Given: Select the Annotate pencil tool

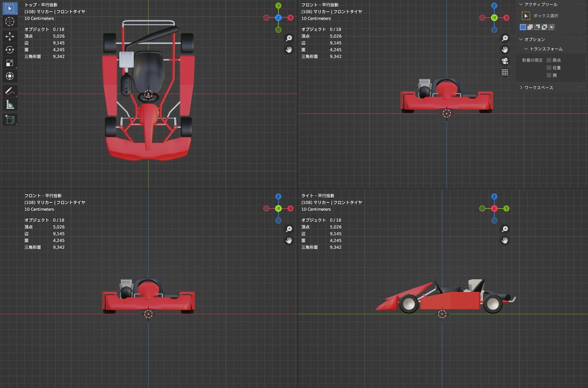Looking at the screenshot, I should click(10, 91).
